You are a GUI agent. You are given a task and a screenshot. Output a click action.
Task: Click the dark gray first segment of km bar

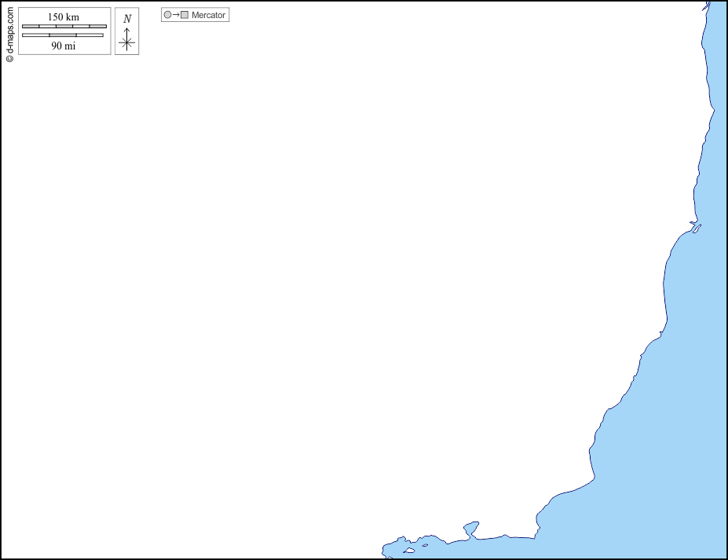coord(31,27)
